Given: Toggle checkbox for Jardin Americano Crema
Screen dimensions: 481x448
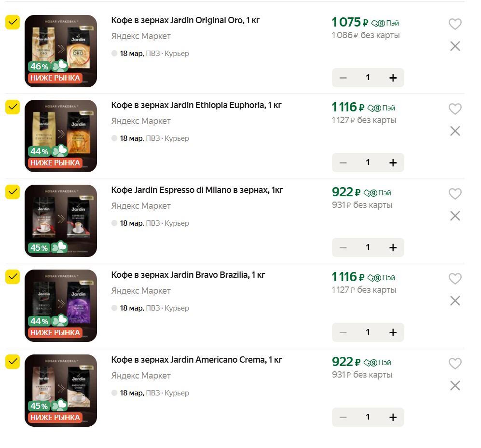Looking at the screenshot, I should click(13, 362).
